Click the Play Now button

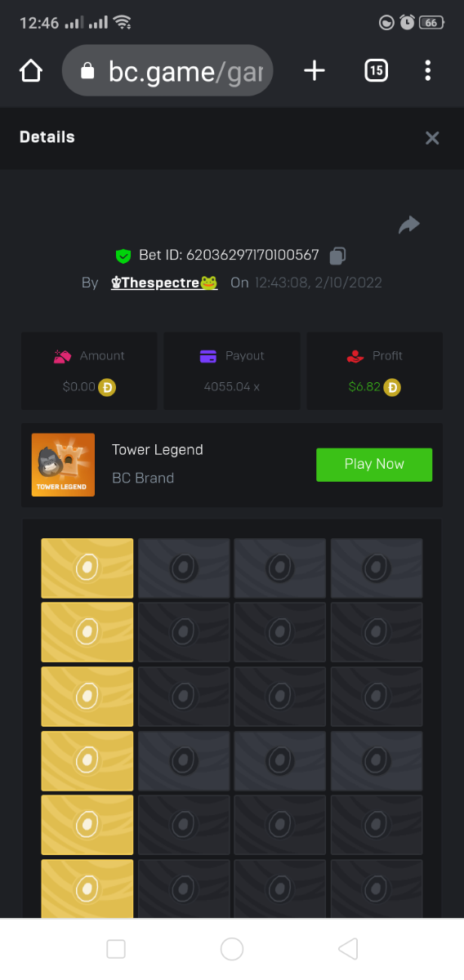click(x=374, y=464)
